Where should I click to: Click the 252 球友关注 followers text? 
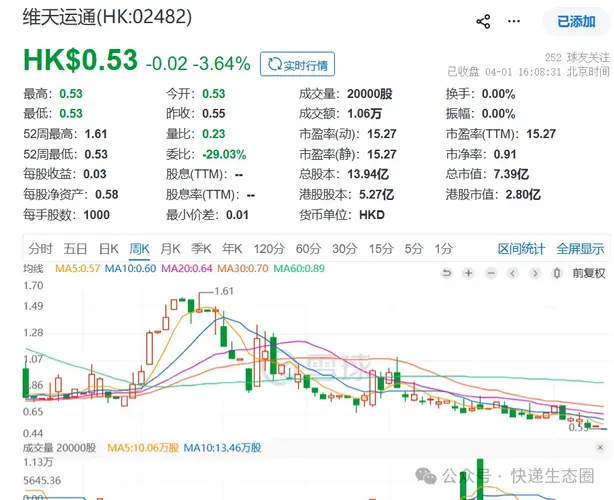point(577,58)
